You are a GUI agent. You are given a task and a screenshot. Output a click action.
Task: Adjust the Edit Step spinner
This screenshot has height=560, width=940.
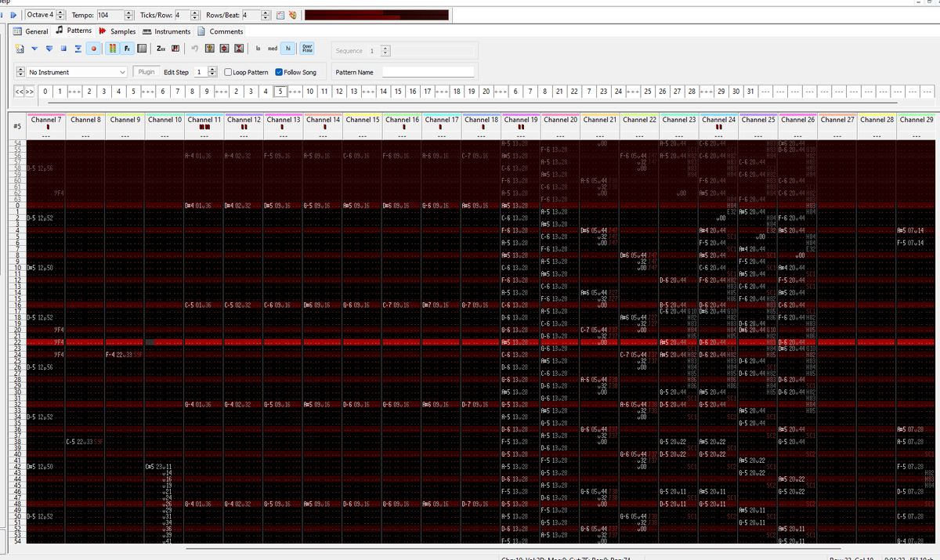coord(212,72)
